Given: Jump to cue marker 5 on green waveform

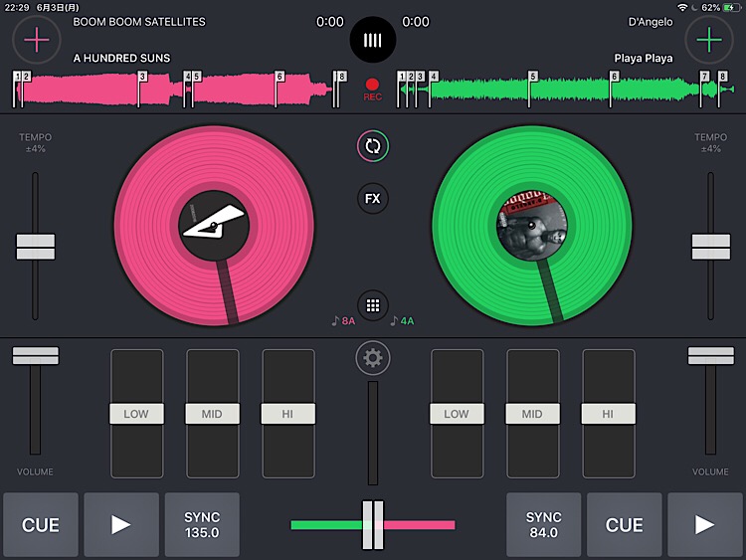Looking at the screenshot, I should click(x=533, y=77).
